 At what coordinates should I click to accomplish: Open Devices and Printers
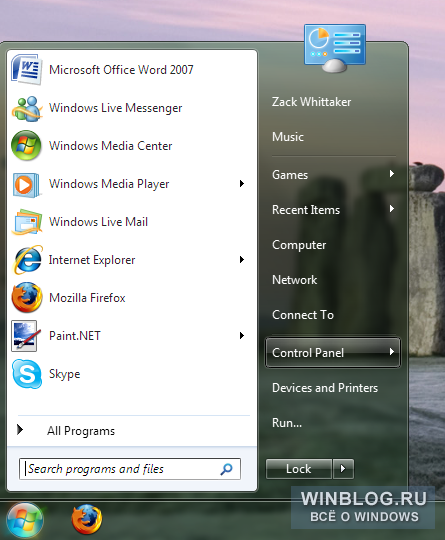[x=325, y=388]
